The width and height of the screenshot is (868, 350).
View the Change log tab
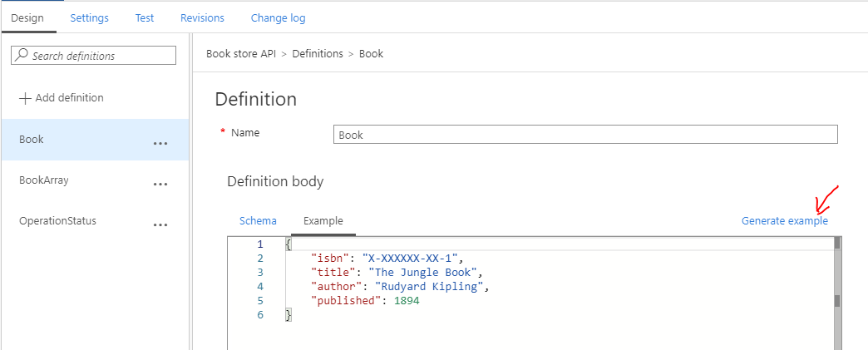coord(278,17)
